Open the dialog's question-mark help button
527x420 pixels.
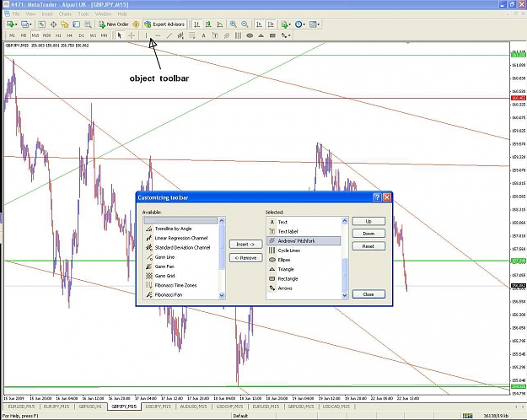[377, 197]
